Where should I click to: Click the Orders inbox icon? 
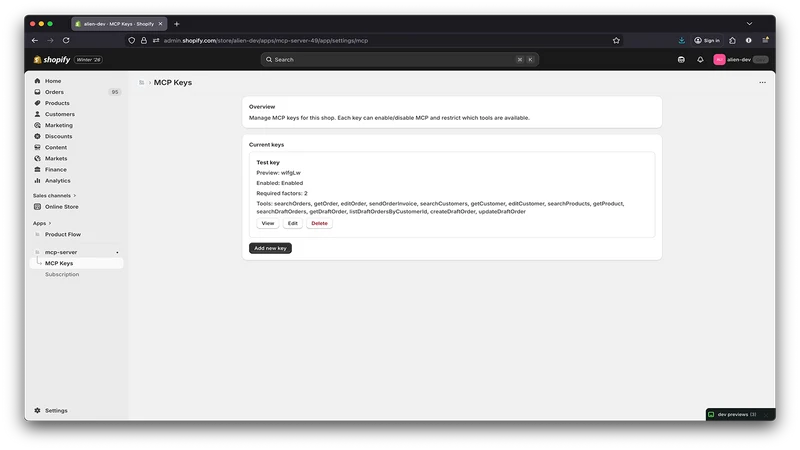[x=37, y=92]
